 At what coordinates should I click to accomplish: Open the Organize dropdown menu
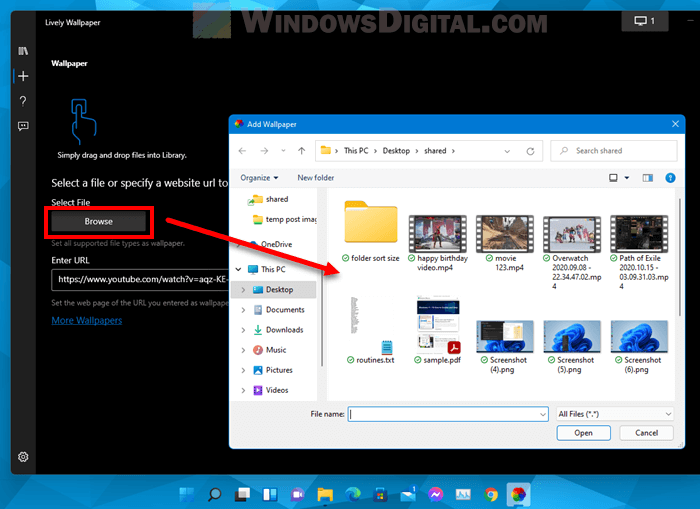tap(259, 178)
